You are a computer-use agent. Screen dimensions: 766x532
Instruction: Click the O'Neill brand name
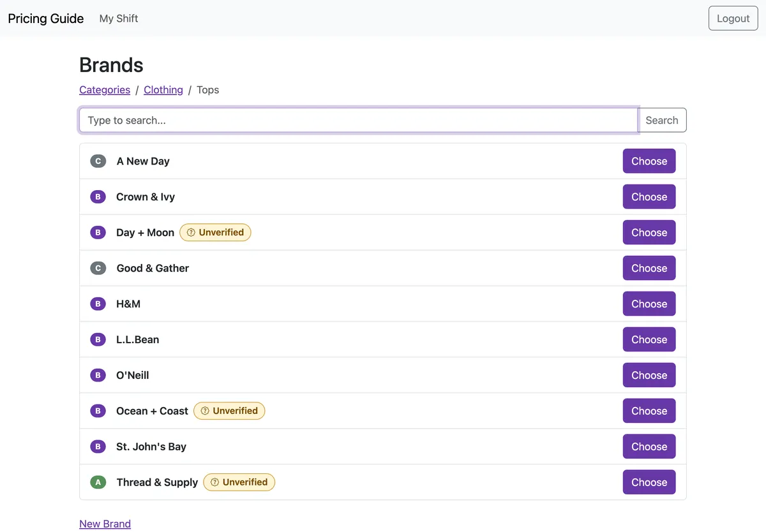coord(133,376)
